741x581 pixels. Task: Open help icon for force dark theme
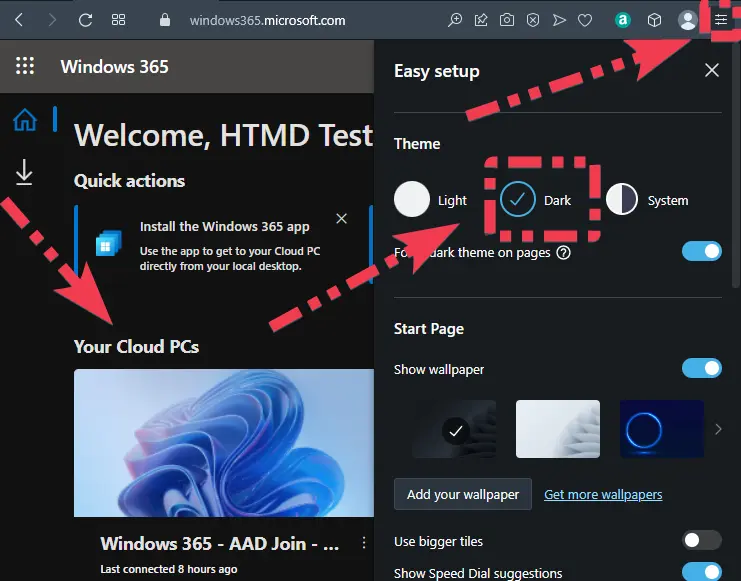pyautogui.click(x=563, y=252)
